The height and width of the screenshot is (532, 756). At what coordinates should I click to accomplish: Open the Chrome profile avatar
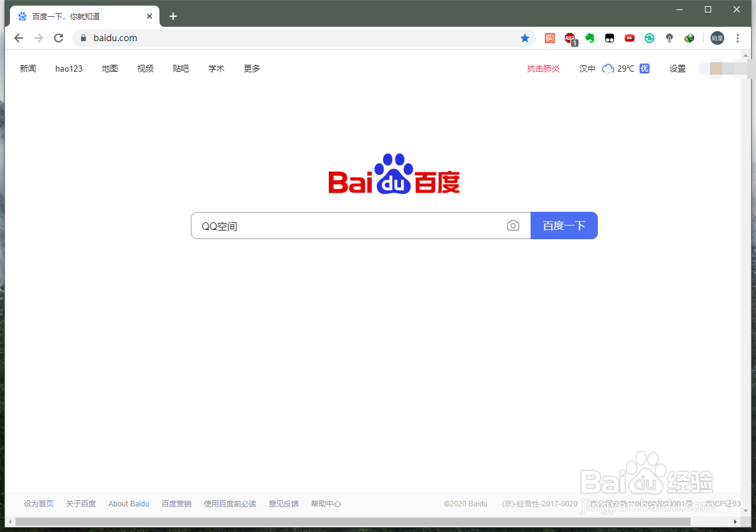(x=717, y=38)
